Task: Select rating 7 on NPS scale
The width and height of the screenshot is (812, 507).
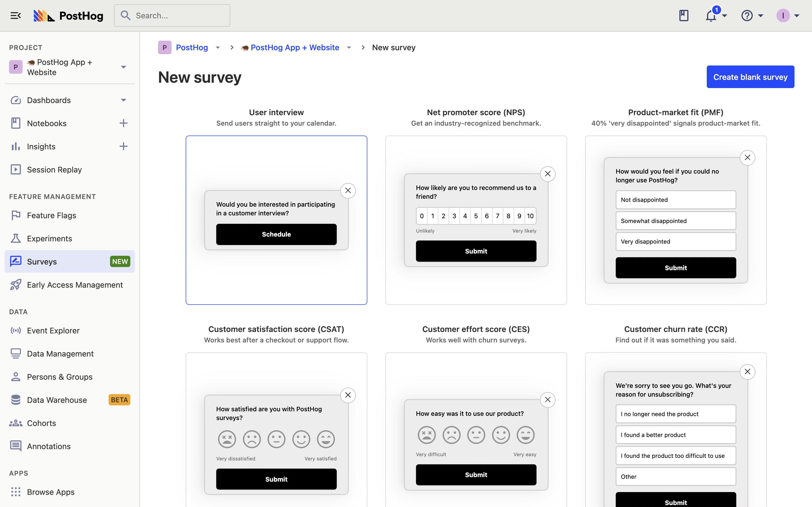Action: (x=497, y=216)
